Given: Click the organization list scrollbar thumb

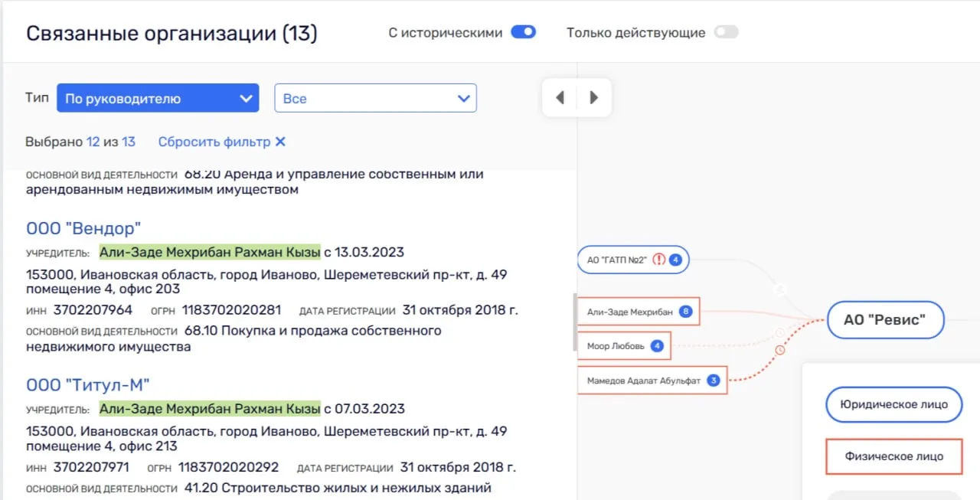Looking at the screenshot, I should [x=575, y=322].
